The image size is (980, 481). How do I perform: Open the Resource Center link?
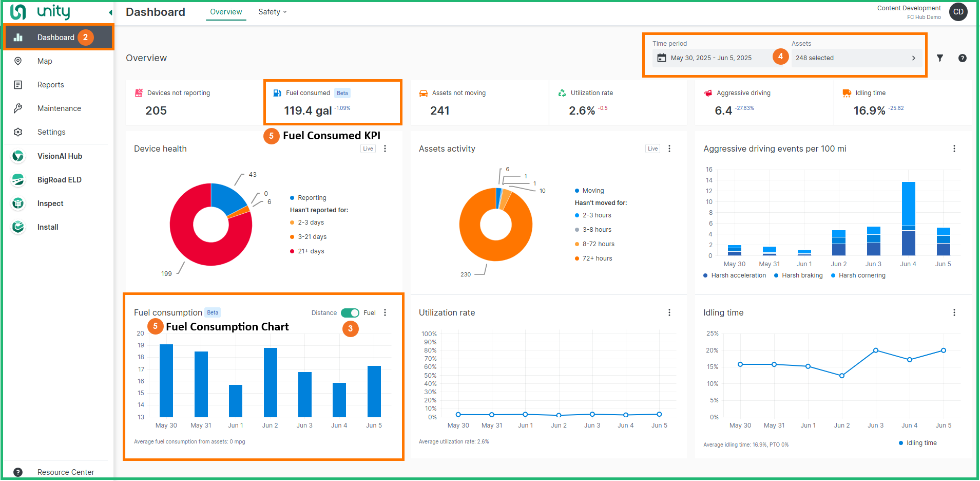(x=65, y=472)
